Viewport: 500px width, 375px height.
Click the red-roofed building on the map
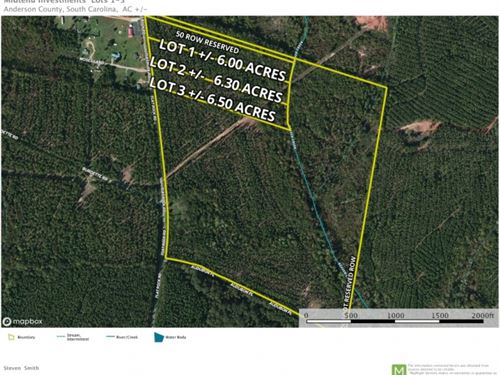click(130, 32)
